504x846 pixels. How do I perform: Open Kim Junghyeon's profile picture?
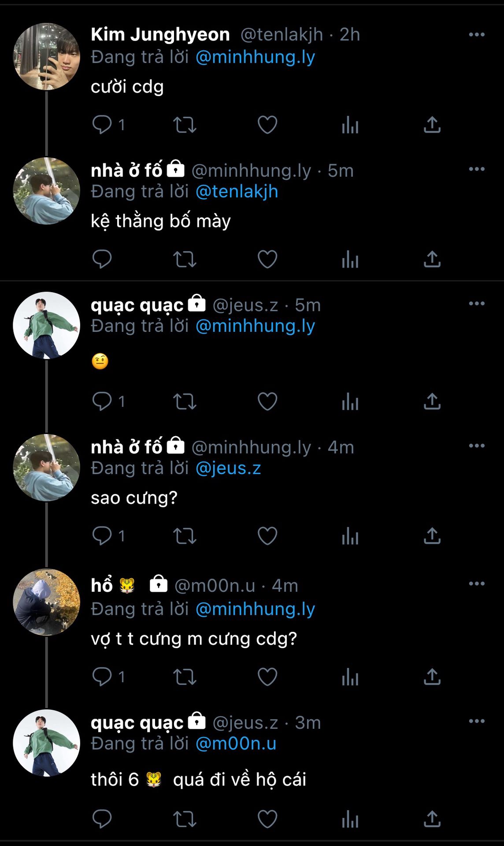pos(47,57)
